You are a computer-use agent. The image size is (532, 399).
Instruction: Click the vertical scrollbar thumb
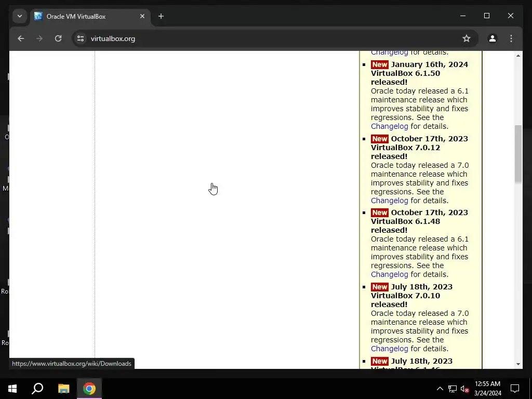click(x=518, y=154)
